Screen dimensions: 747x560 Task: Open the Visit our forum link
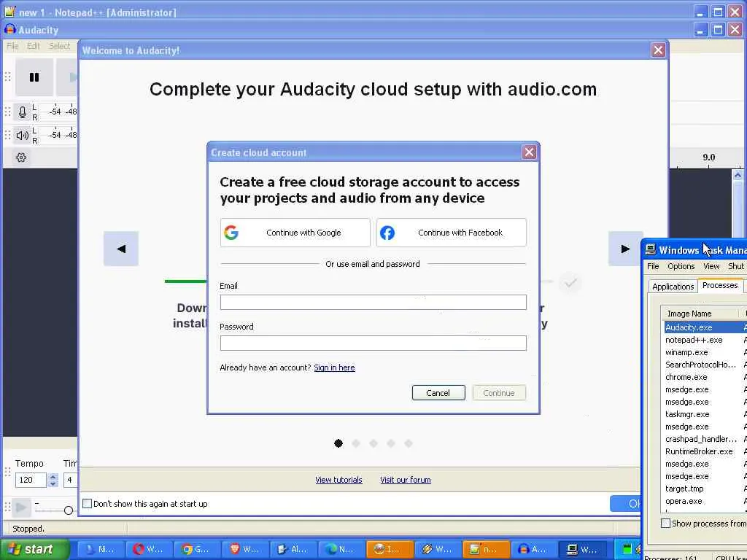point(406,480)
